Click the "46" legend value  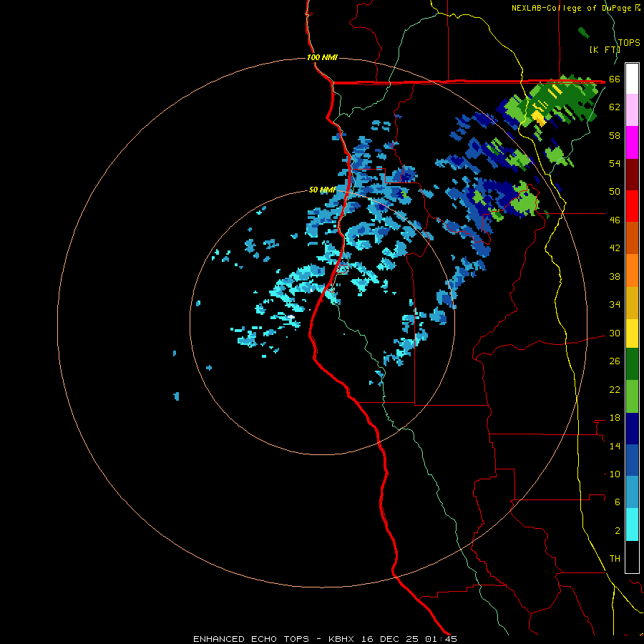615,220
